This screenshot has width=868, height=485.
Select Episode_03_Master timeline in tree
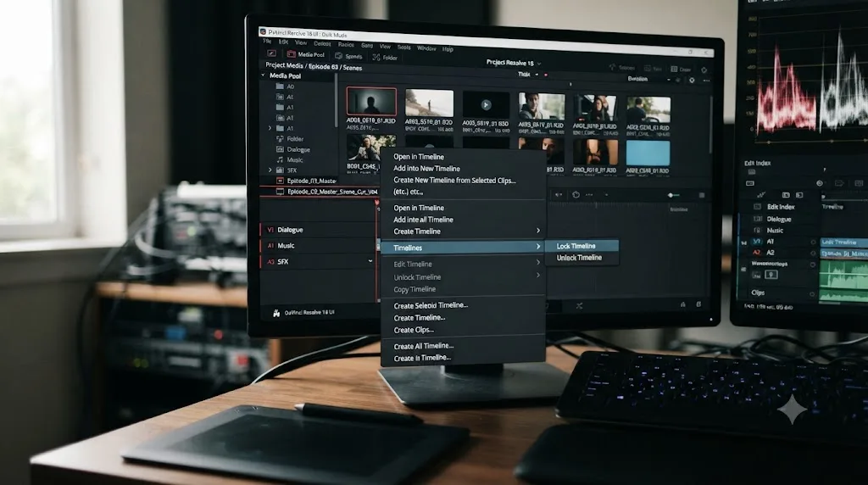(311, 181)
